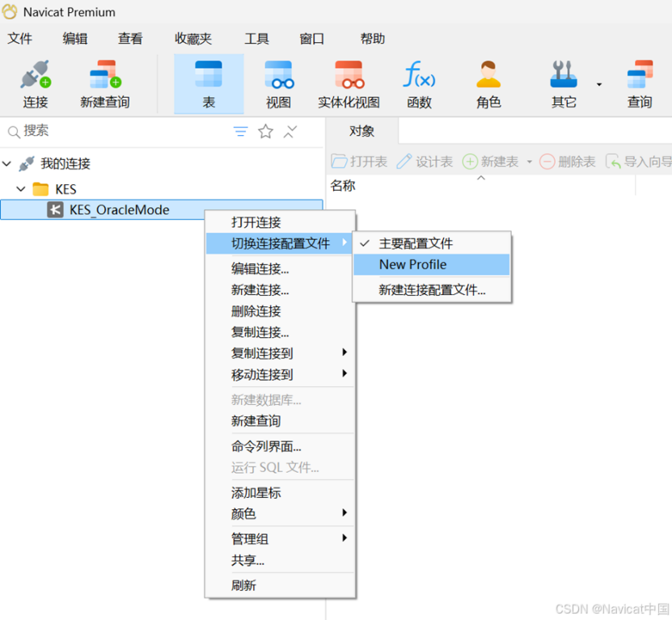Viewport: 672px width, 620px height.
Task: Choose 编辑连接... from context menu
Action: point(260,269)
